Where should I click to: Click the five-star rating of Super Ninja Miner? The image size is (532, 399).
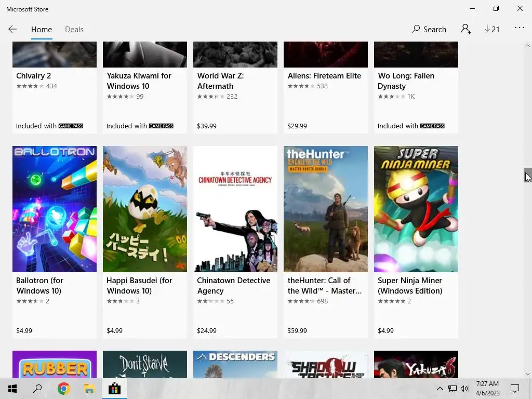click(x=392, y=301)
